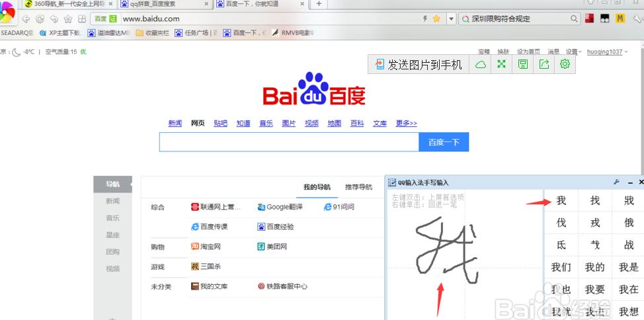Click the green save disk icon
Viewport: 644px width, 320px height.
[x=523, y=65]
